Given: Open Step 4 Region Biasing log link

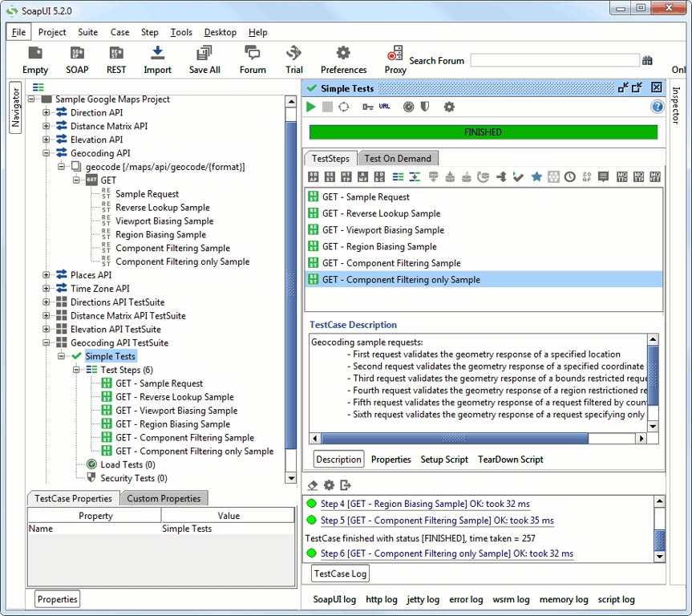Looking at the screenshot, I should 425,505.
